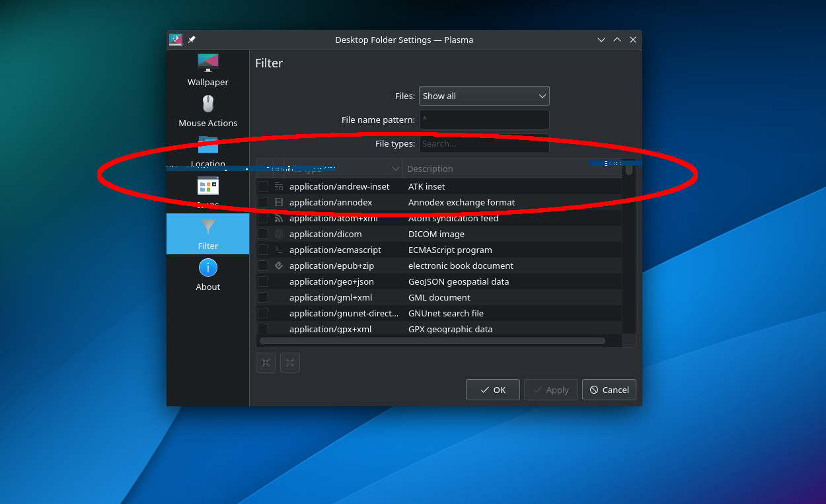826x504 pixels.
Task: Check the application/gml+xml checkbox
Action: (263, 297)
